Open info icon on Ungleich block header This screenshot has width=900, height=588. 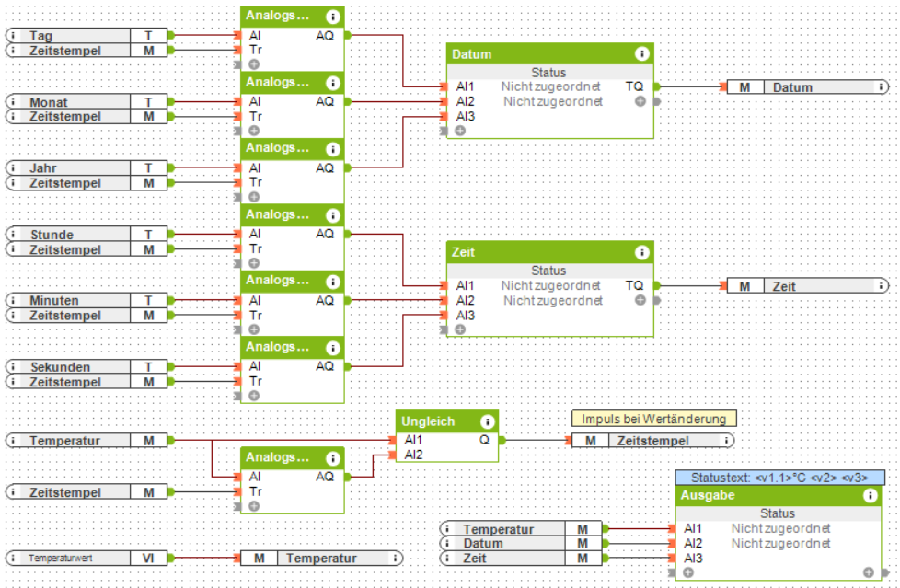pyautogui.click(x=487, y=422)
